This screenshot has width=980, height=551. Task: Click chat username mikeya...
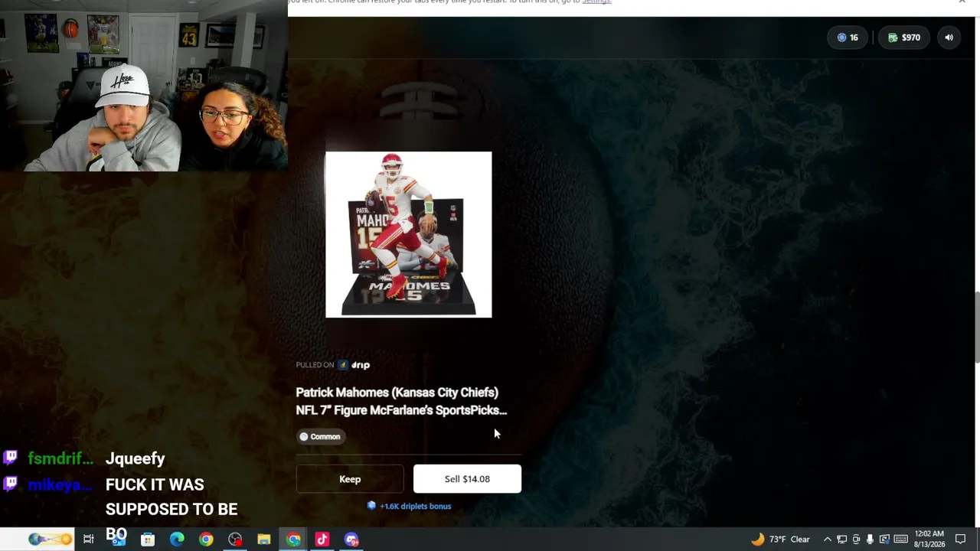[60, 484]
